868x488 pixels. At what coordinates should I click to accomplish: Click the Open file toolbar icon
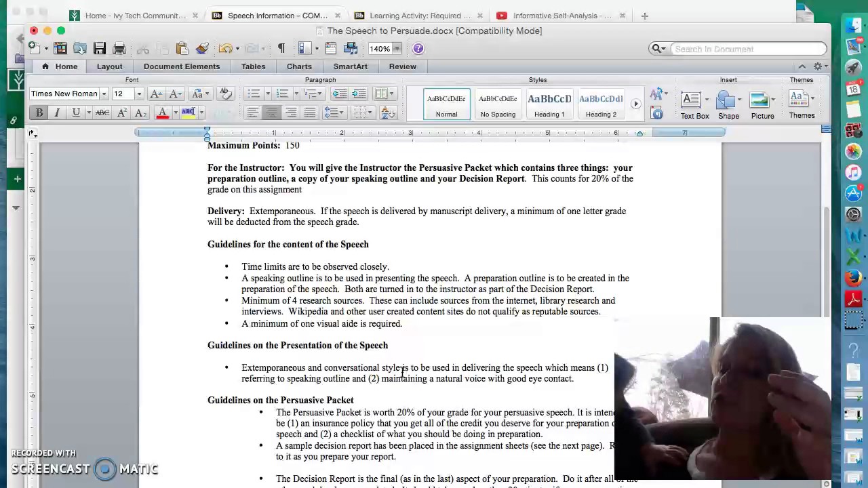click(x=80, y=48)
